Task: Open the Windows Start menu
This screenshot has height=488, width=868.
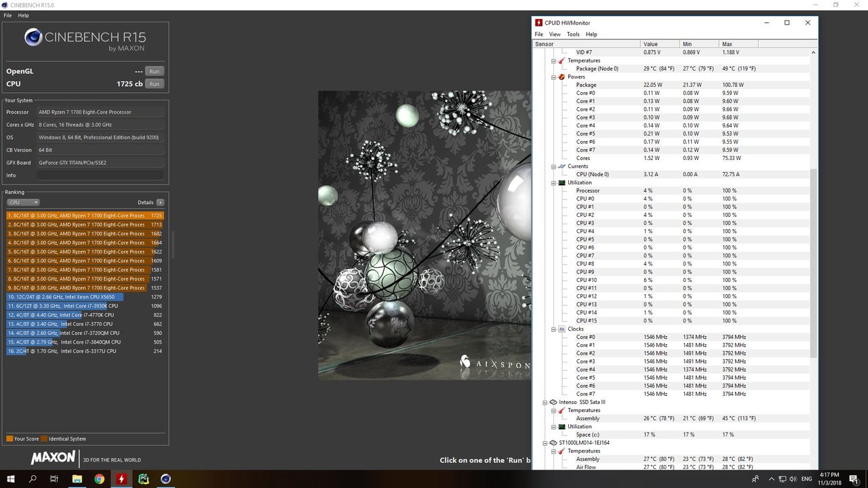Action: pyautogui.click(x=11, y=479)
